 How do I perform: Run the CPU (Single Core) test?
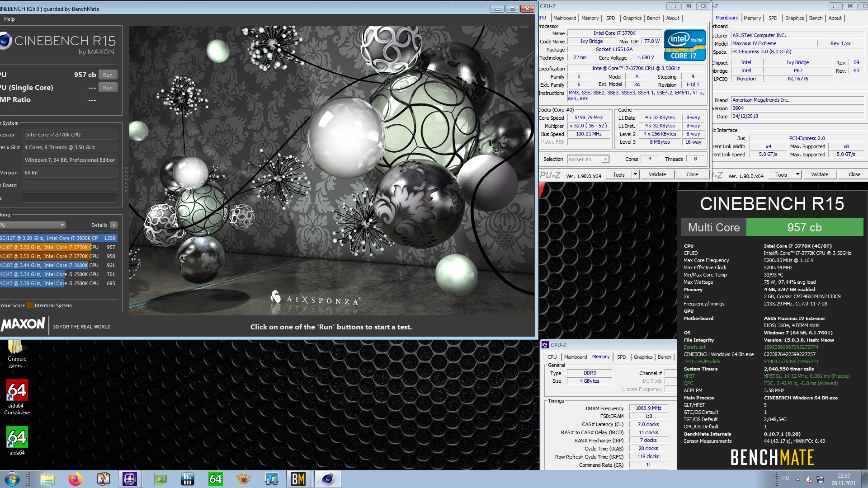coord(108,88)
